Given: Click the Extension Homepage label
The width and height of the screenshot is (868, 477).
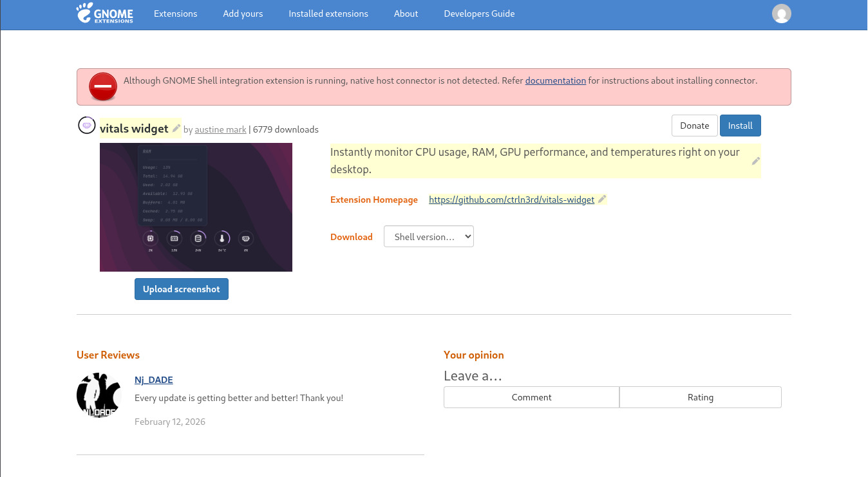Looking at the screenshot, I should pyautogui.click(x=374, y=200).
